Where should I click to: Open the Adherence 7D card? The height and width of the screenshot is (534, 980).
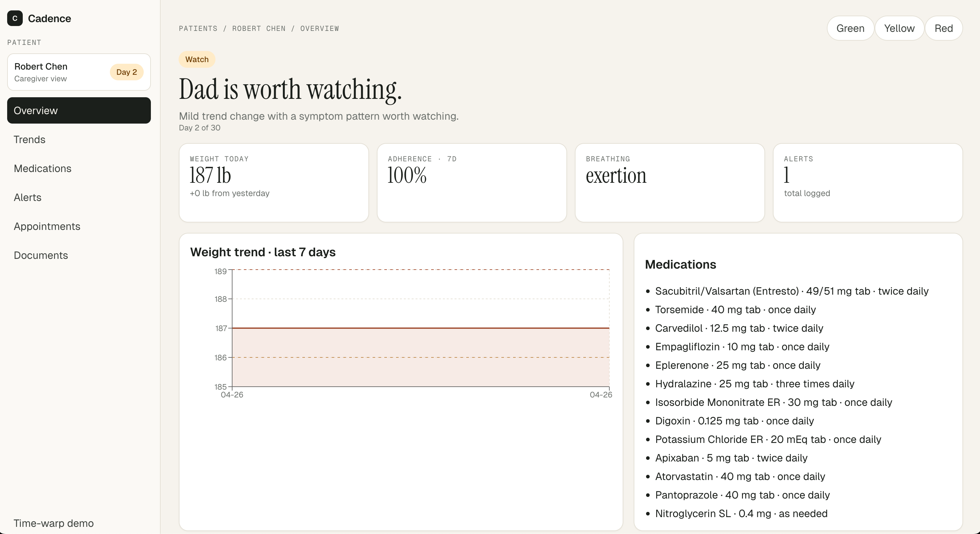(471, 182)
